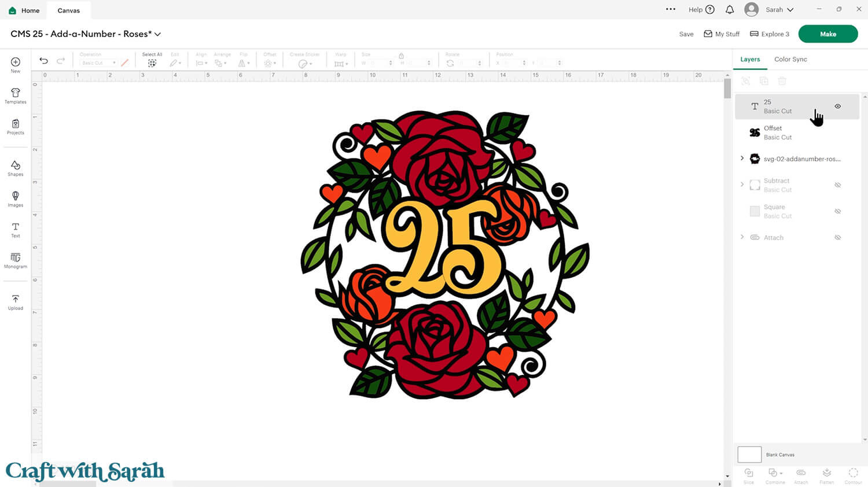The width and height of the screenshot is (868, 487).
Task: Click the Blank Canvas color swatch
Action: [x=749, y=455]
